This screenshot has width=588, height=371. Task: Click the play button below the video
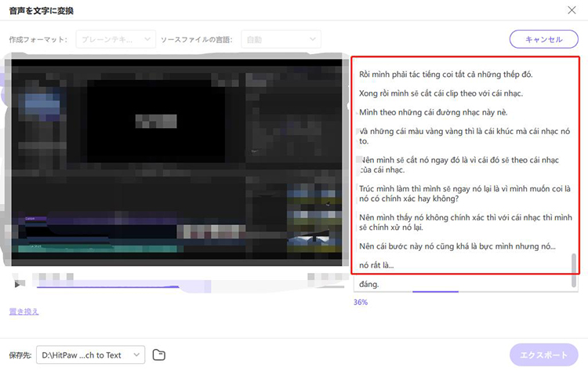(18, 284)
